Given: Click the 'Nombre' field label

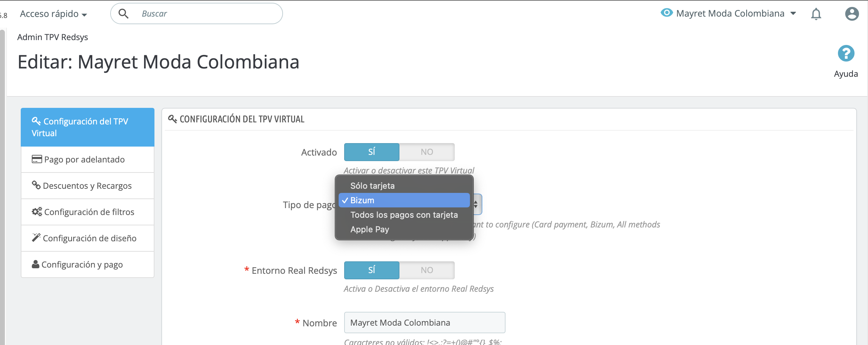Looking at the screenshot, I should [x=320, y=323].
